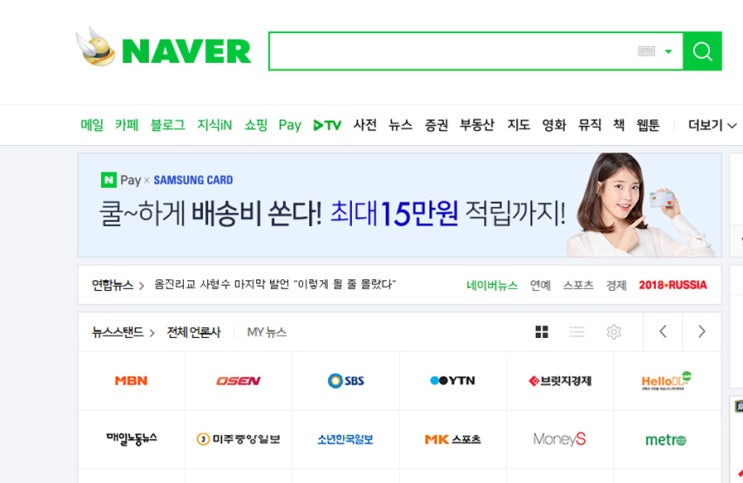This screenshot has height=483, width=743.
Task: Select the MY 뉴스 tab
Action: [267, 332]
